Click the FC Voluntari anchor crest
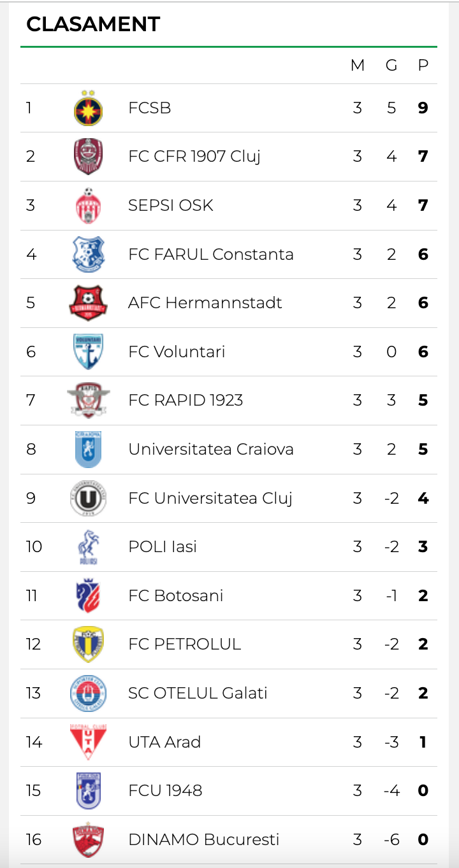The image size is (459, 868). (x=88, y=352)
